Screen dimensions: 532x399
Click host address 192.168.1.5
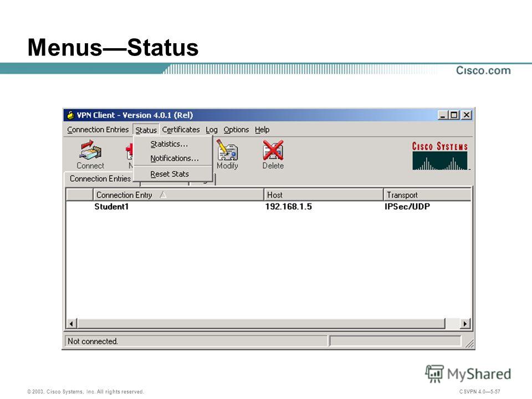click(x=288, y=207)
